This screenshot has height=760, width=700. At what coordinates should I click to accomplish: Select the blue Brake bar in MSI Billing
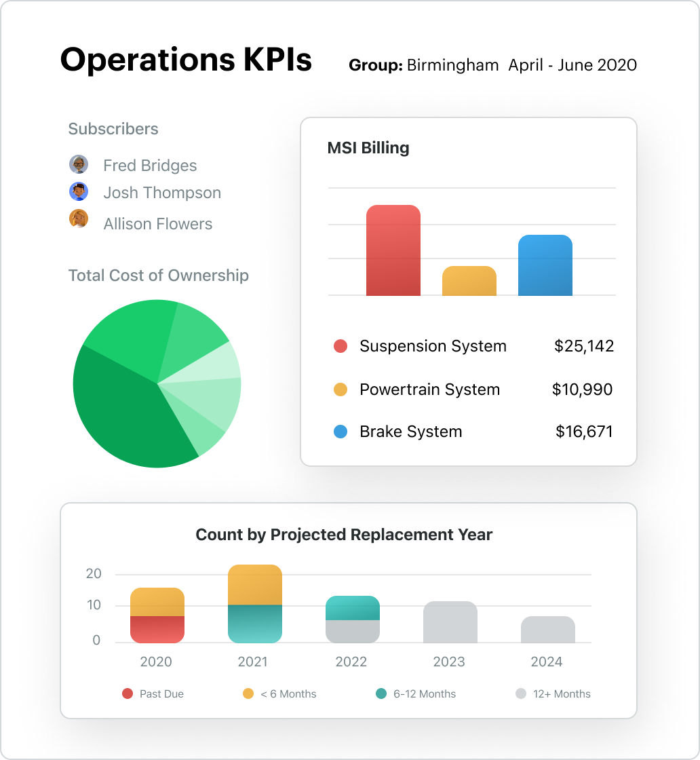coord(545,265)
